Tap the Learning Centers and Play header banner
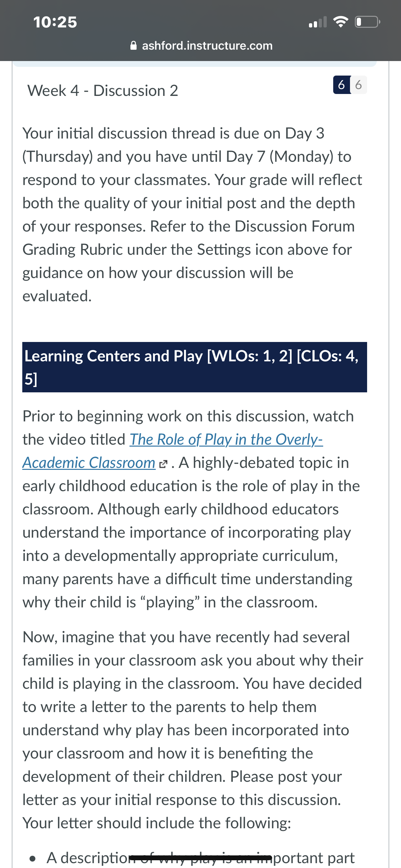Screen dimensions: 401x868 (x=194, y=367)
